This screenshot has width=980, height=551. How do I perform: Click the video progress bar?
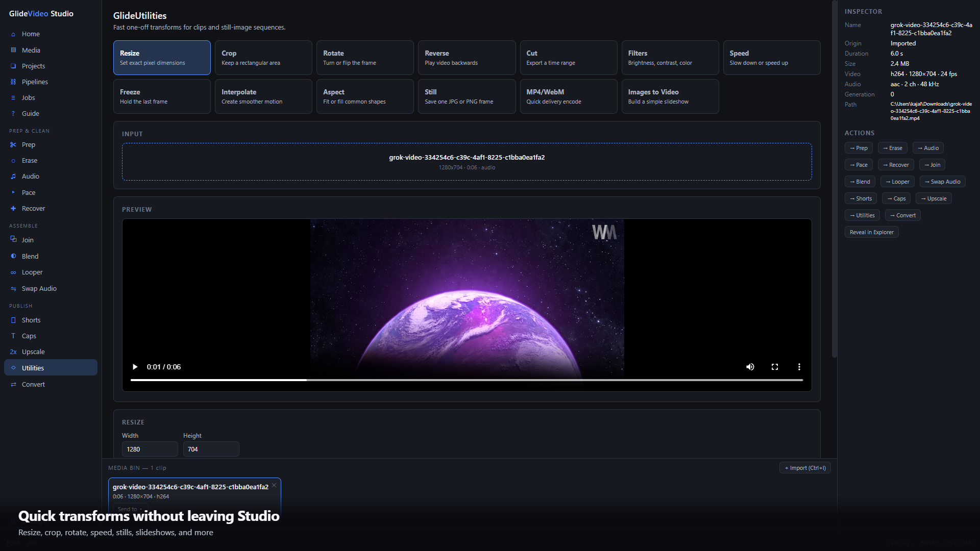coord(467,380)
